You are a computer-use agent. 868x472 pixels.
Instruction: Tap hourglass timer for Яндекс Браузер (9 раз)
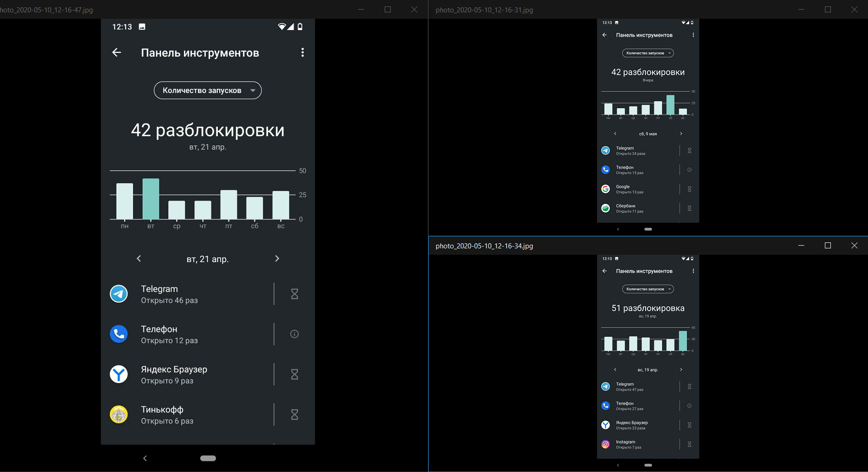294,374
